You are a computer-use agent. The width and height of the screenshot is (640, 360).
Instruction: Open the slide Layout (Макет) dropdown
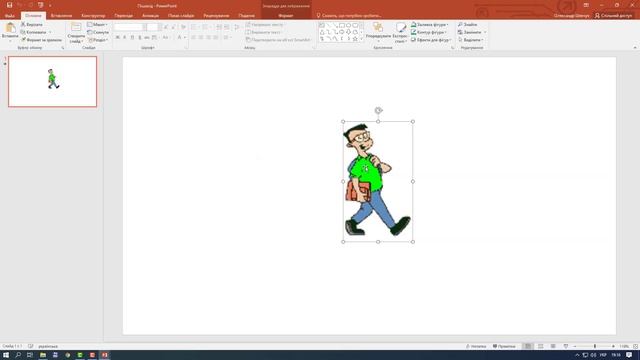(x=98, y=24)
